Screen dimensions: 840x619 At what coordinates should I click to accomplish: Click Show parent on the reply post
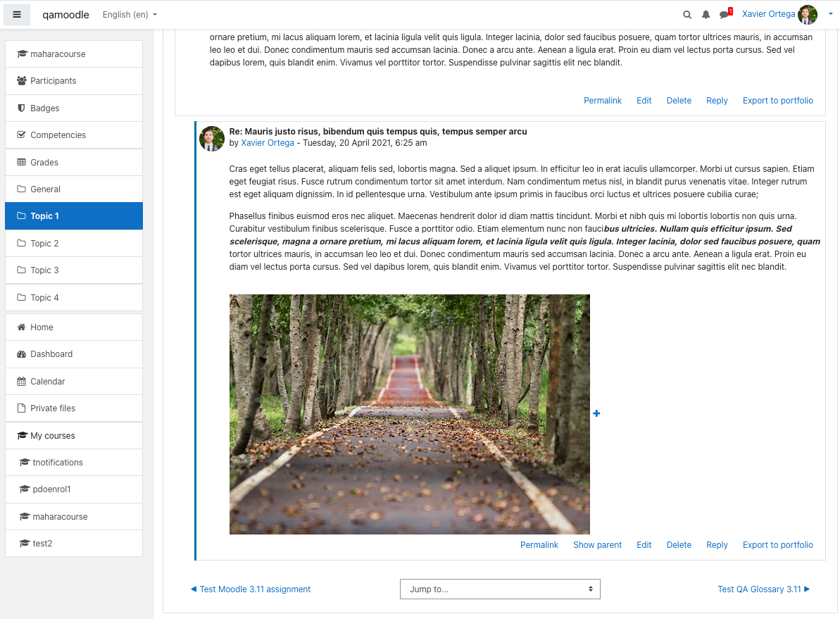click(x=597, y=544)
